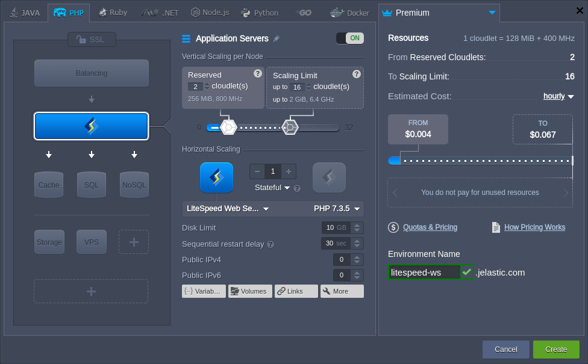
Task: Open the Volumes settings
Action: point(250,291)
